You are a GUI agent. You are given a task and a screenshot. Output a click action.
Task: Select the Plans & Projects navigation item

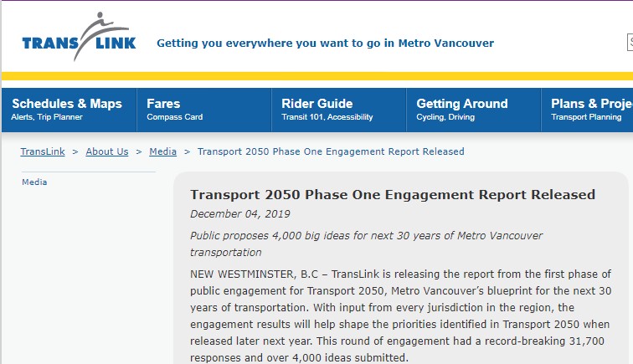588,110
